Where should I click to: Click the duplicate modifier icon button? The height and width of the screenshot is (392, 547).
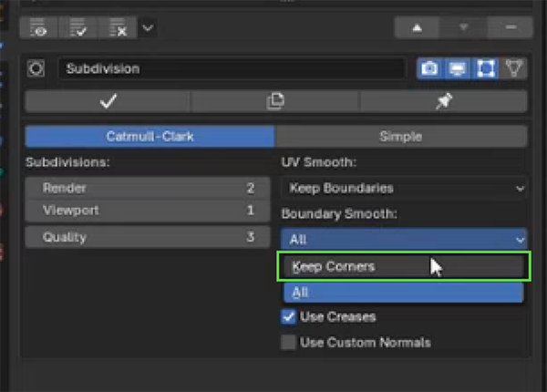(275, 101)
